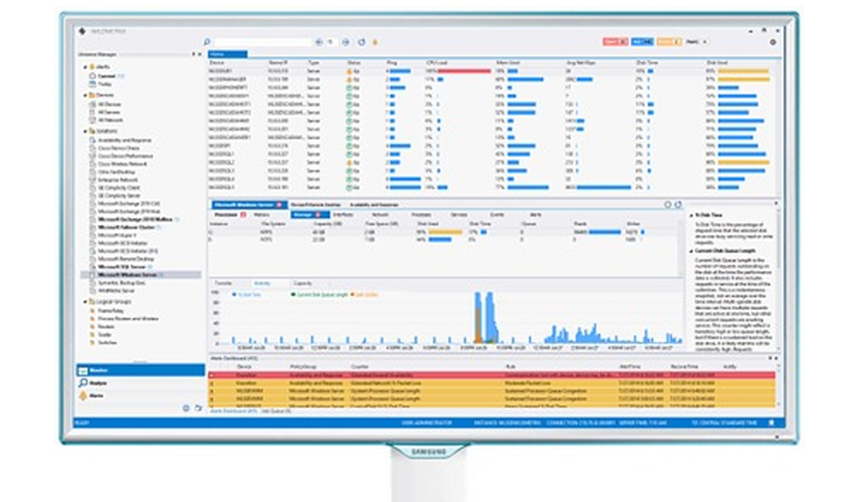Toggle the % Disk Time series in chart legend
Image resolution: width=868 pixels, height=502 pixels.
coord(247,294)
